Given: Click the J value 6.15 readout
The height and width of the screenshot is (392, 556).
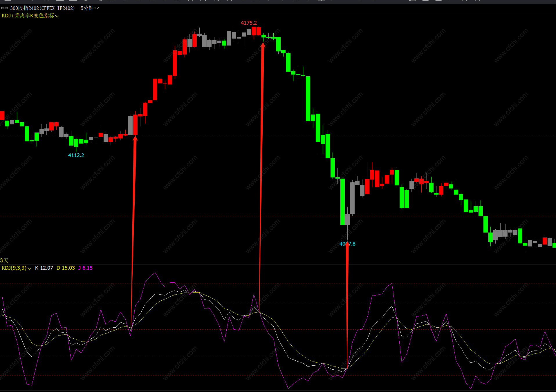Looking at the screenshot, I should pos(85,268).
